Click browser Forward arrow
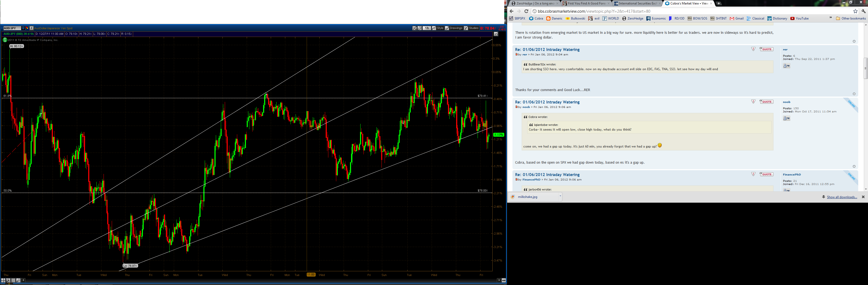This screenshot has height=285, width=868. coord(519,11)
